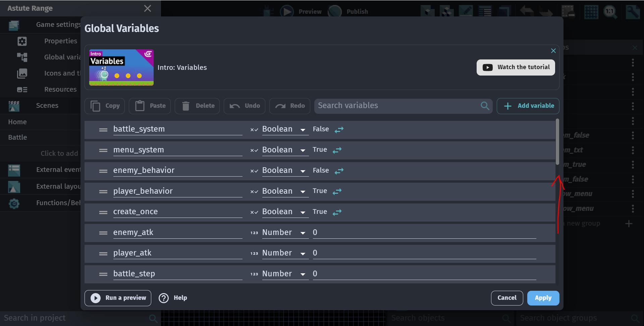Click the Undo arrow icon
This screenshot has width=644, height=326.
pos(235,106)
